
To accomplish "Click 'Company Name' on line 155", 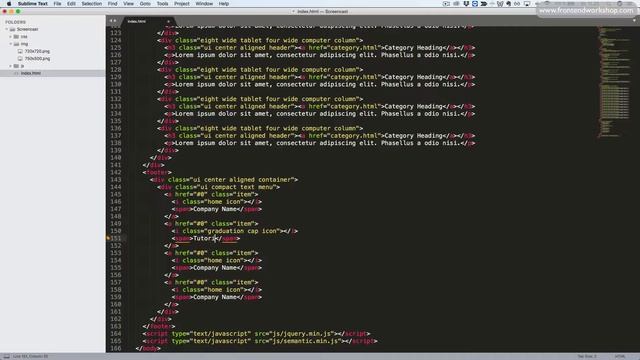I will coord(215,268).
